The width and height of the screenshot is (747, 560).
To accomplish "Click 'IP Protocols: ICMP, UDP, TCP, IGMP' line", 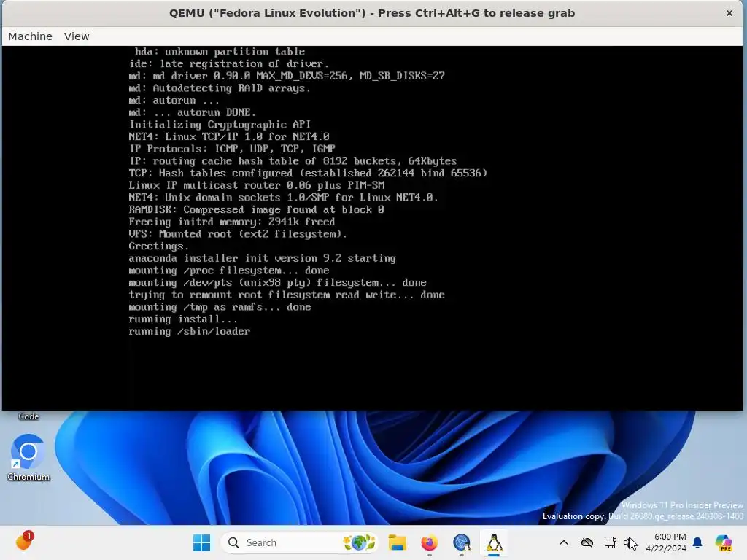I will tap(232, 149).
